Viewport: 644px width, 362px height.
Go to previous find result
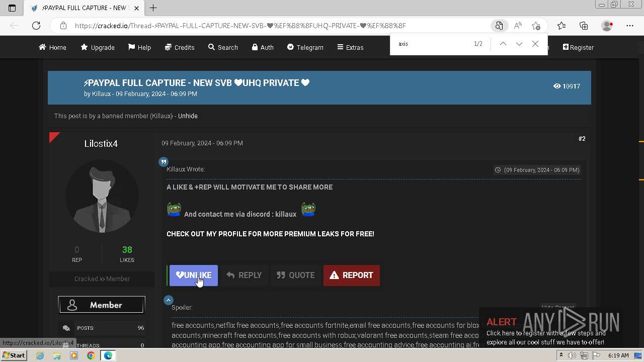[503, 44]
